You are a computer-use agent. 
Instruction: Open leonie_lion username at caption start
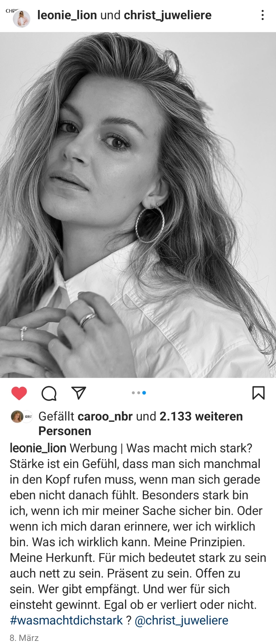pyautogui.click(x=38, y=448)
